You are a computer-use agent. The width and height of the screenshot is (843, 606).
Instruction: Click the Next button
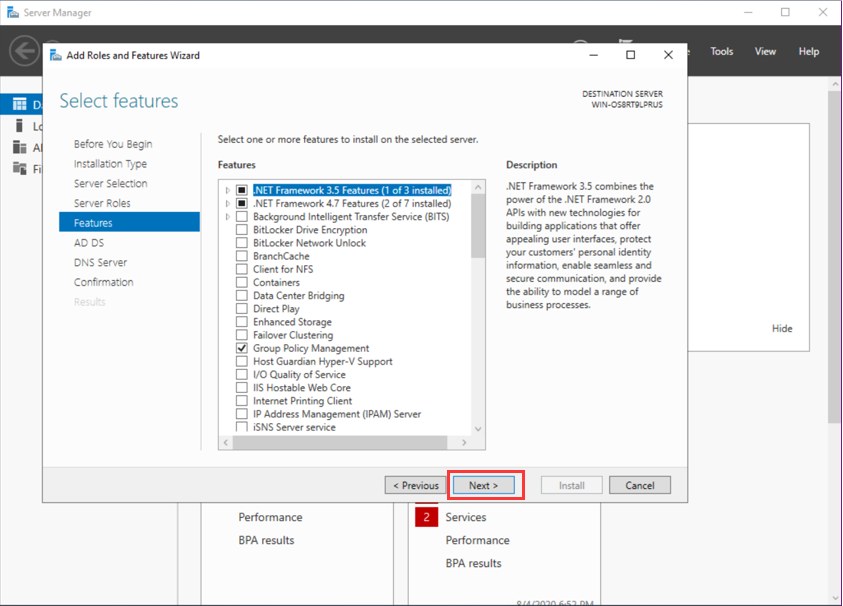(x=483, y=486)
